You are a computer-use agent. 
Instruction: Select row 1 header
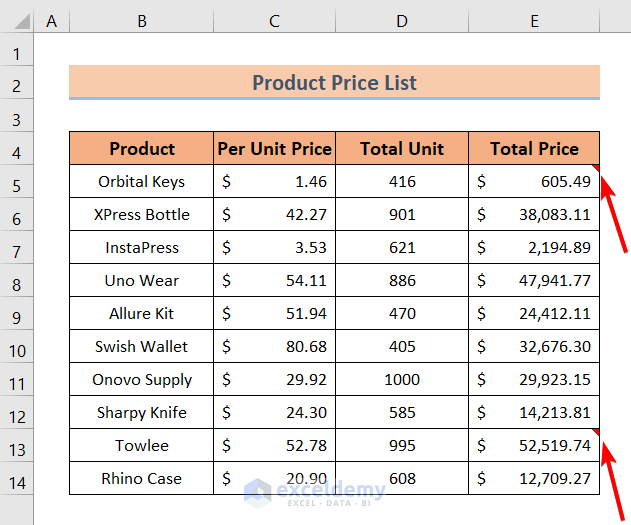click(17, 50)
